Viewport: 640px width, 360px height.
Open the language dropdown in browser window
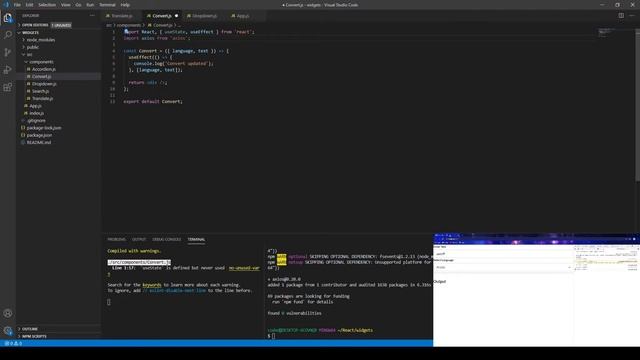click(x=503, y=267)
